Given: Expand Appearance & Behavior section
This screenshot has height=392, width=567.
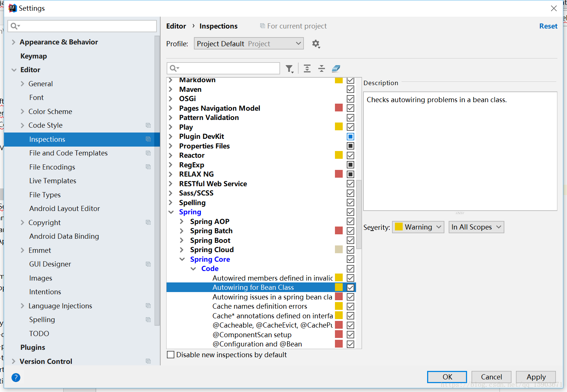Looking at the screenshot, I should (14, 42).
